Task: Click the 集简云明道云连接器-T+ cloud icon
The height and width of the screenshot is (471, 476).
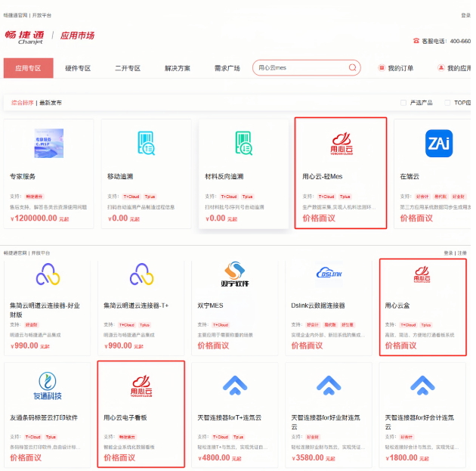Action: click(142, 274)
